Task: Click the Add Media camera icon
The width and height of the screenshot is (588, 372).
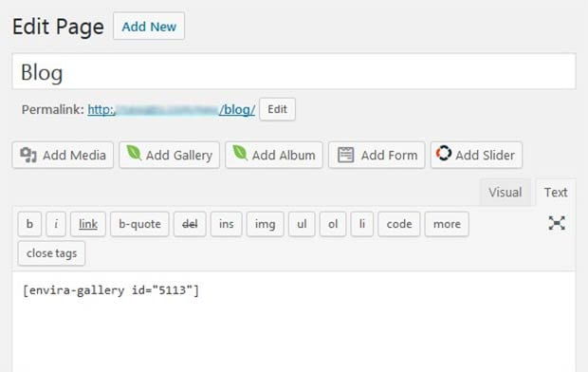Action: click(x=28, y=155)
